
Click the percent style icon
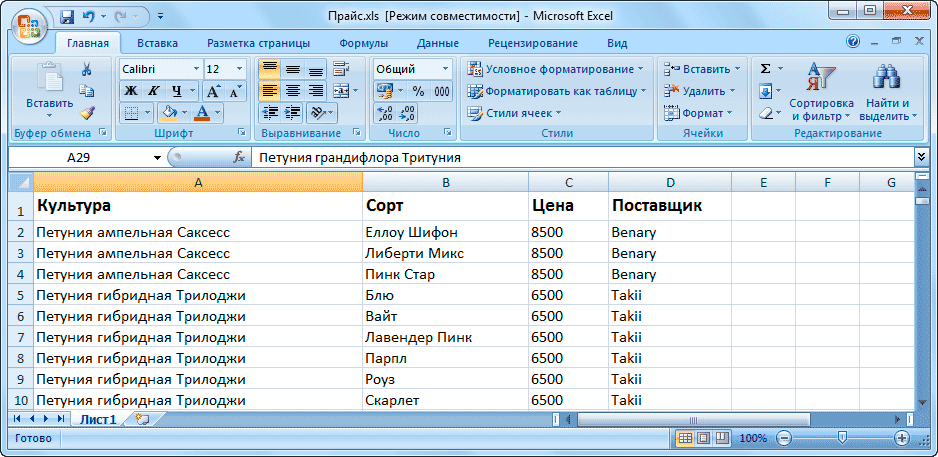[418, 91]
